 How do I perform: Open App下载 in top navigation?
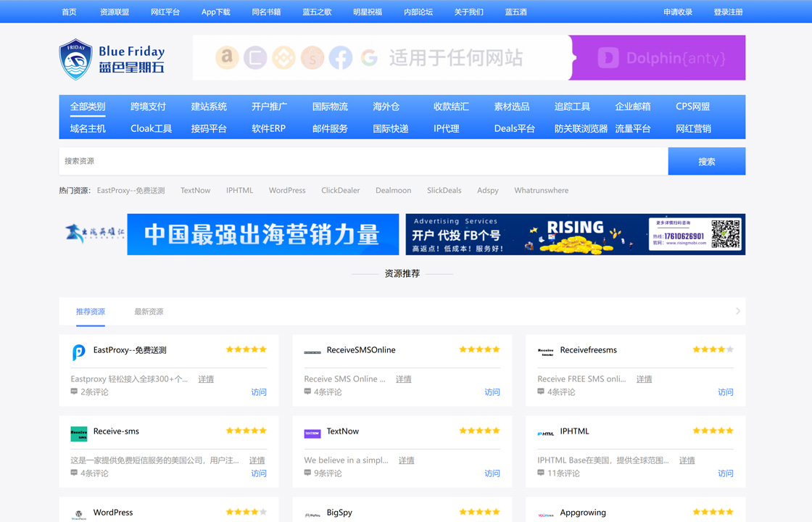point(216,12)
